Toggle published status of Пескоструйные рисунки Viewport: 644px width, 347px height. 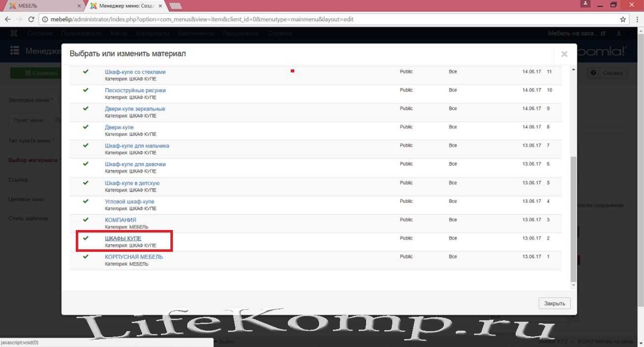point(86,90)
